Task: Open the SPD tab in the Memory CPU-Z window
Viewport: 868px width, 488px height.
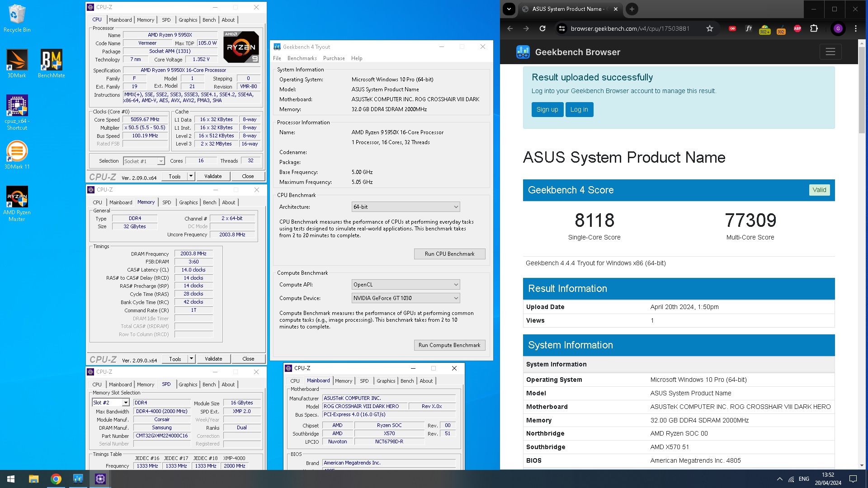Action: [167, 202]
